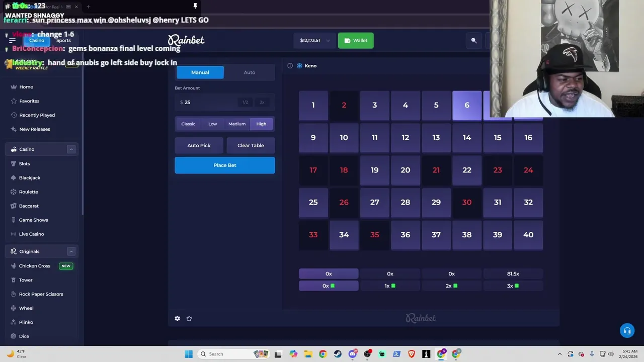644x362 pixels.
Task: Double the bet with 2x button
Action: coord(262,102)
